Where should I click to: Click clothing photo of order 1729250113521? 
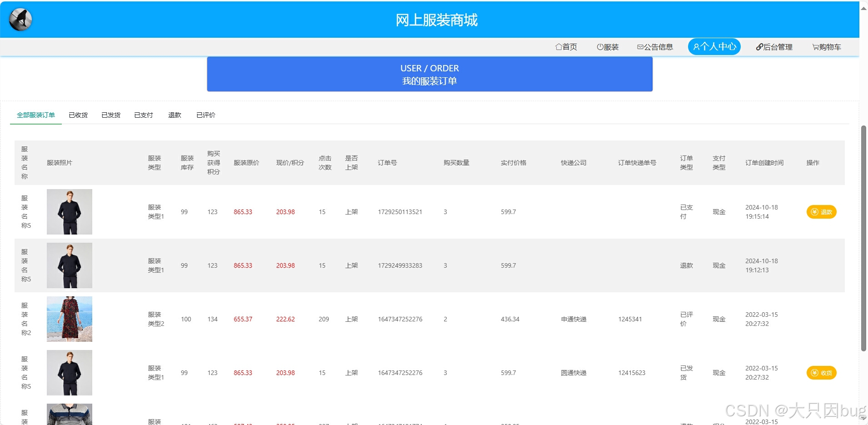70,212
